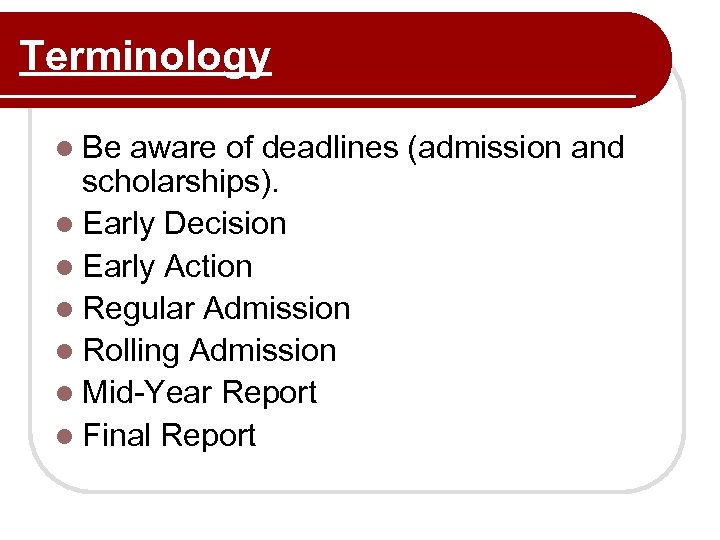Click the word "deadlines" in the first bullet
The image size is (720, 540).
point(329,147)
